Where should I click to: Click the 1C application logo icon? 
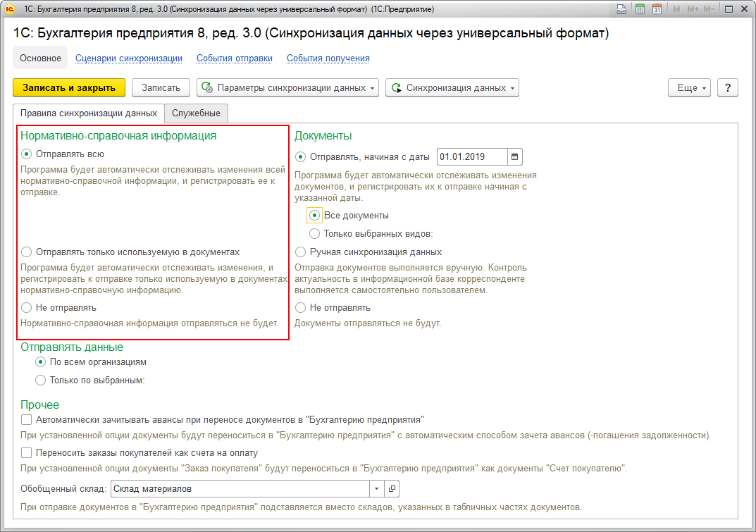tap(10, 9)
